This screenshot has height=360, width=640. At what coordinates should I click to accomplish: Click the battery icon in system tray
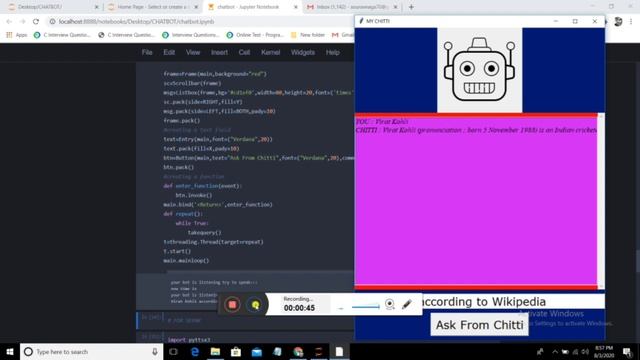pyautogui.click(x=565, y=351)
